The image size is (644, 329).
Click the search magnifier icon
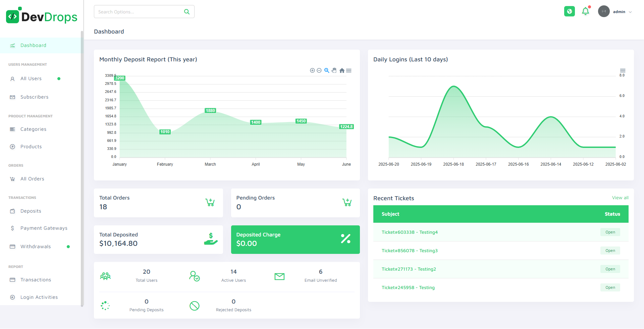click(187, 12)
